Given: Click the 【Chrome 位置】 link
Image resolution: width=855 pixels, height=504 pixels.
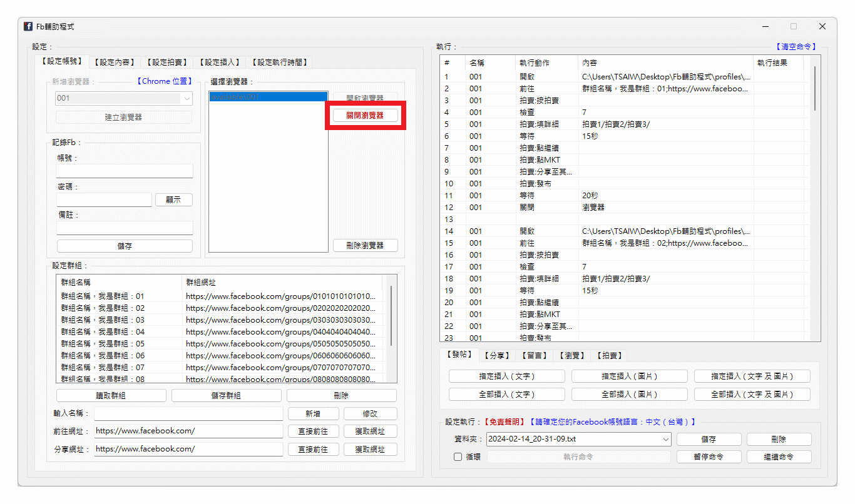Looking at the screenshot, I should (x=164, y=81).
